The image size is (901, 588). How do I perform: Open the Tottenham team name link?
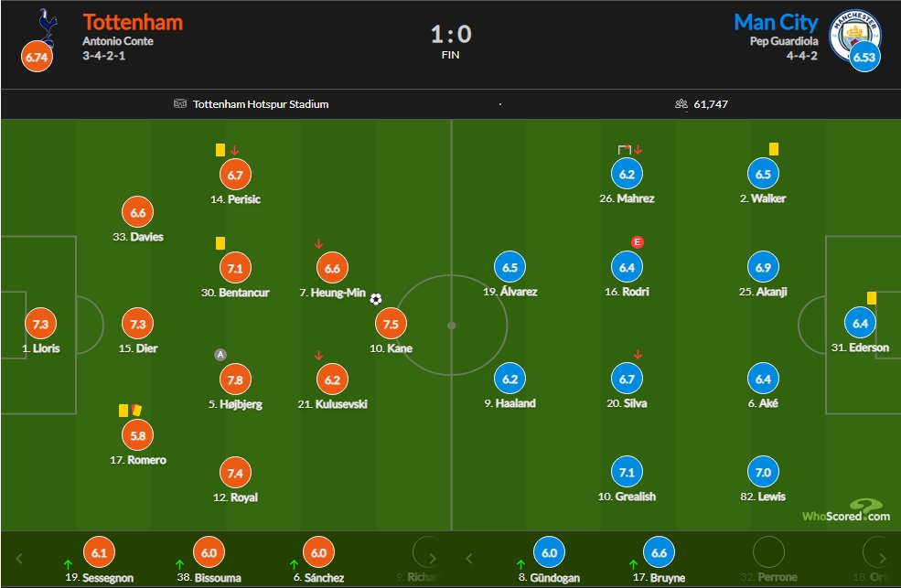pyautogui.click(x=133, y=22)
